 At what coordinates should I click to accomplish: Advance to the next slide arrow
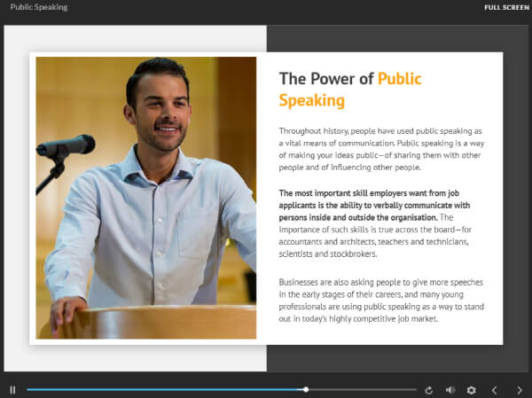pyautogui.click(x=520, y=390)
